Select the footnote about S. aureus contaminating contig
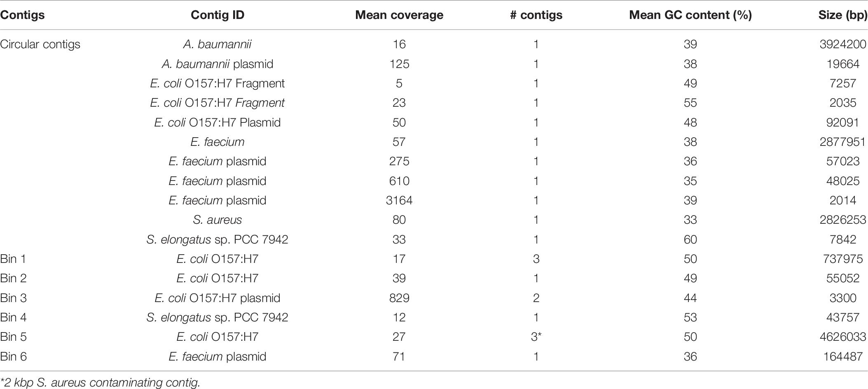The image size is (868, 389). tap(100, 382)
